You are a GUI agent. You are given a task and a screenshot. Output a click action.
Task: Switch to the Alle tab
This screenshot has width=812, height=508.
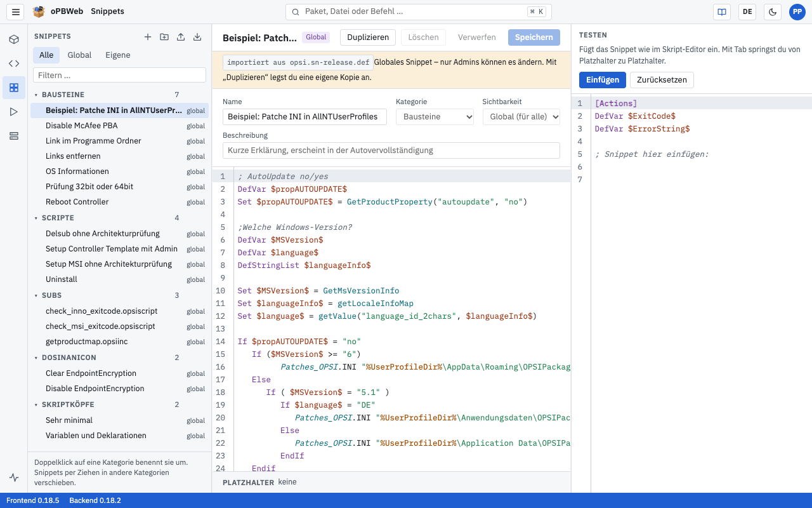[x=46, y=55]
